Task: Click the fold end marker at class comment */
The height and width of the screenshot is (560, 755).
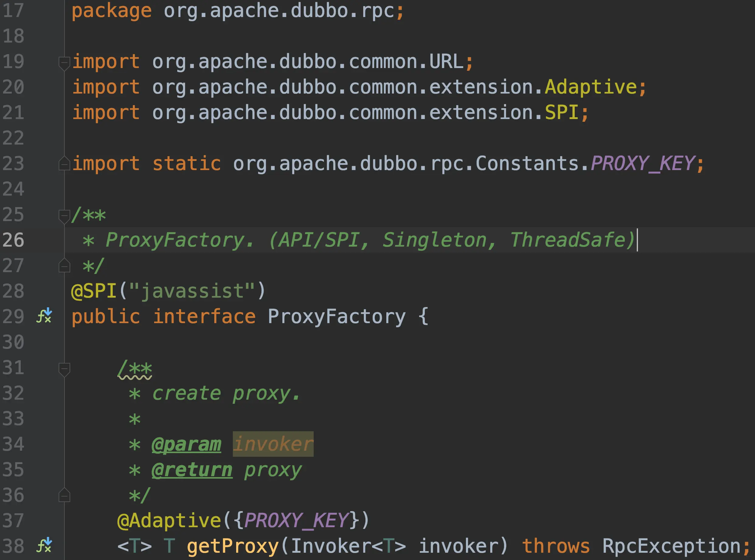Action: (64, 266)
